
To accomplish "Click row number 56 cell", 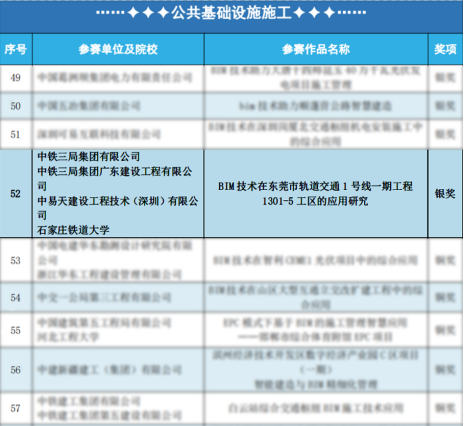I will pyautogui.click(x=16, y=370).
